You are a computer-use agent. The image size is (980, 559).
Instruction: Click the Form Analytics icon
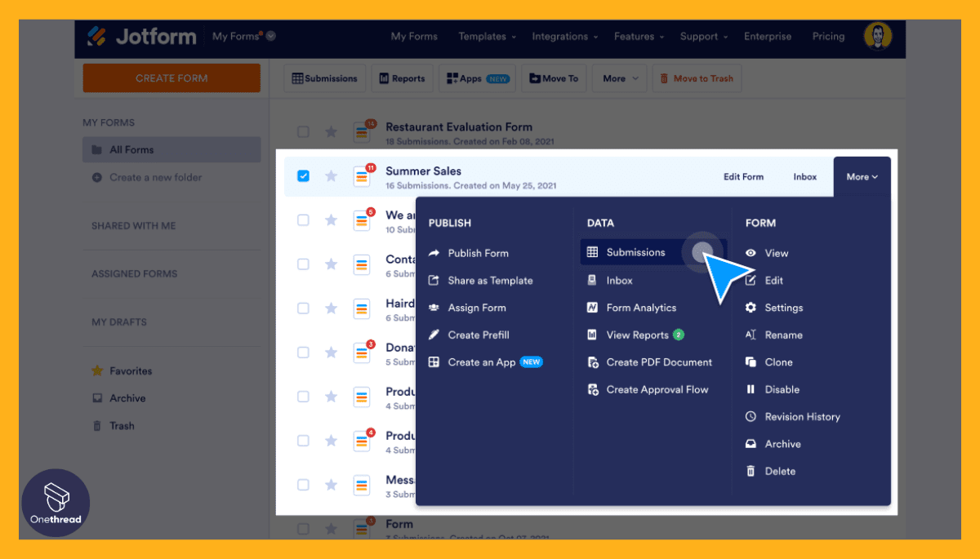pyautogui.click(x=592, y=308)
